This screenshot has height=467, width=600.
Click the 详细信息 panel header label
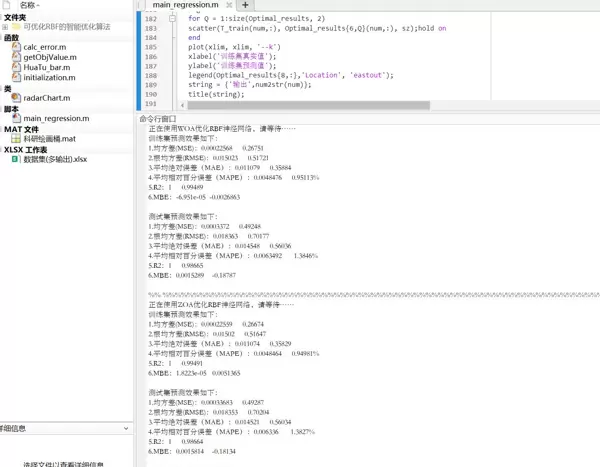point(14,428)
